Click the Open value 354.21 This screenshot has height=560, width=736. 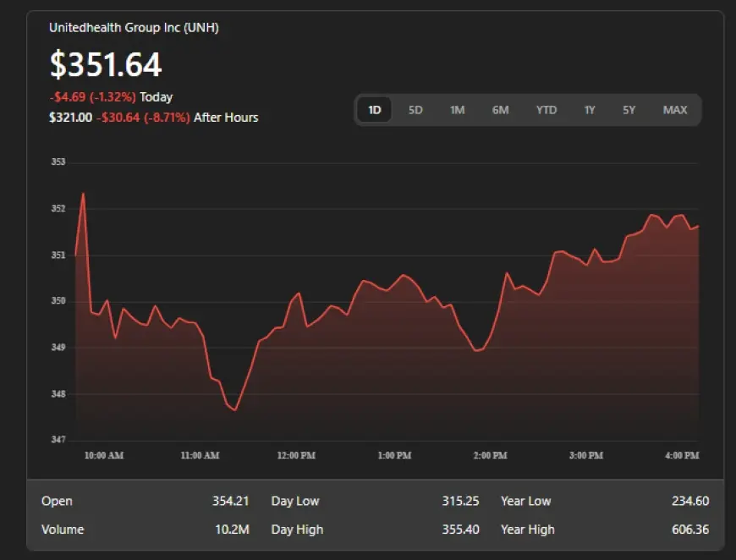point(231,501)
